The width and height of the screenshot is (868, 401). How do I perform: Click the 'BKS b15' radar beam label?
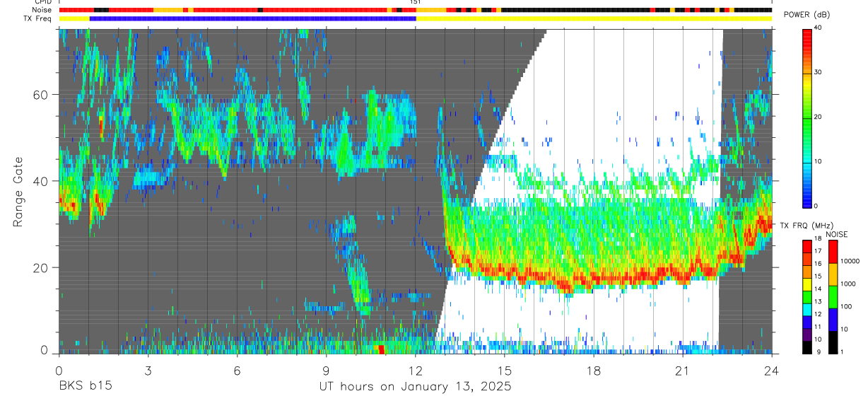pyautogui.click(x=85, y=387)
